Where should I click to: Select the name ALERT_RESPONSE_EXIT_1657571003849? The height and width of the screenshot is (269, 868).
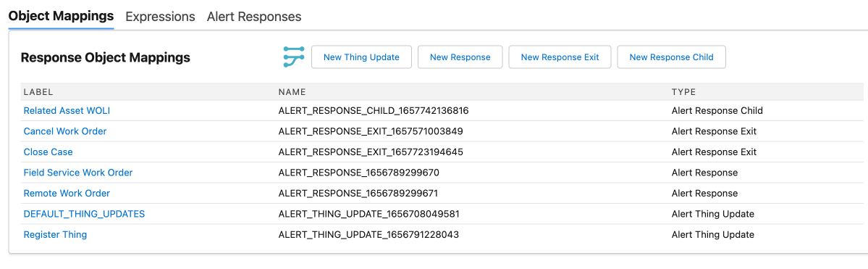[x=371, y=131]
